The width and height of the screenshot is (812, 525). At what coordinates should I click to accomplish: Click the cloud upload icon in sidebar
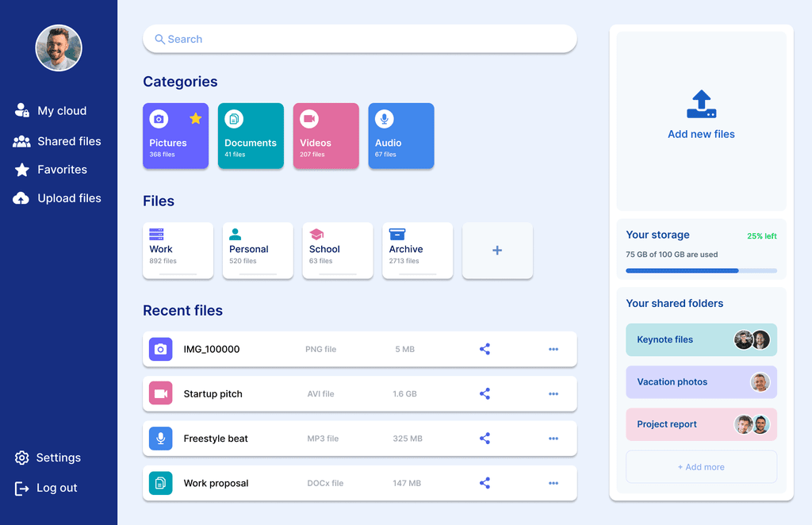pos(21,198)
